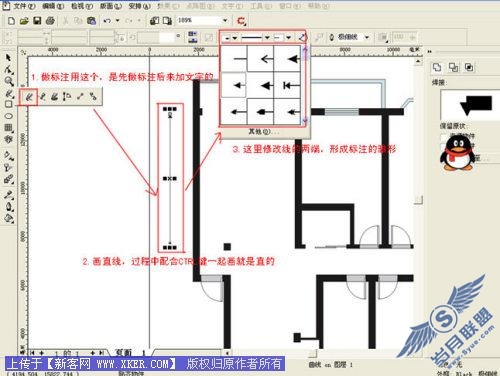
Task: Choose Artistic media tool in flyout
Action: (x=55, y=97)
